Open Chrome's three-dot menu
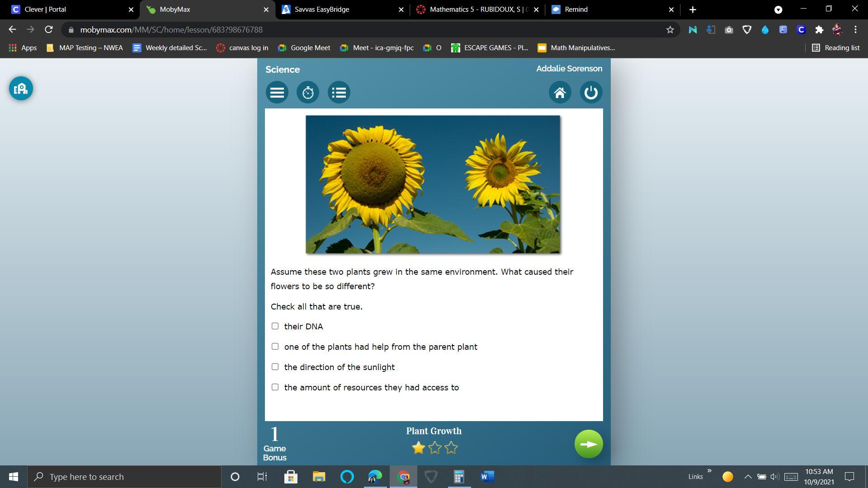868x488 pixels. pos(855,30)
